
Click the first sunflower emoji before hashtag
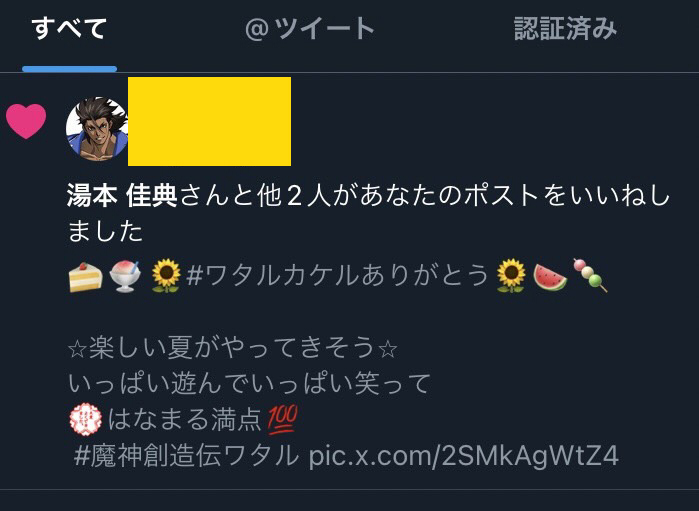pos(166,276)
